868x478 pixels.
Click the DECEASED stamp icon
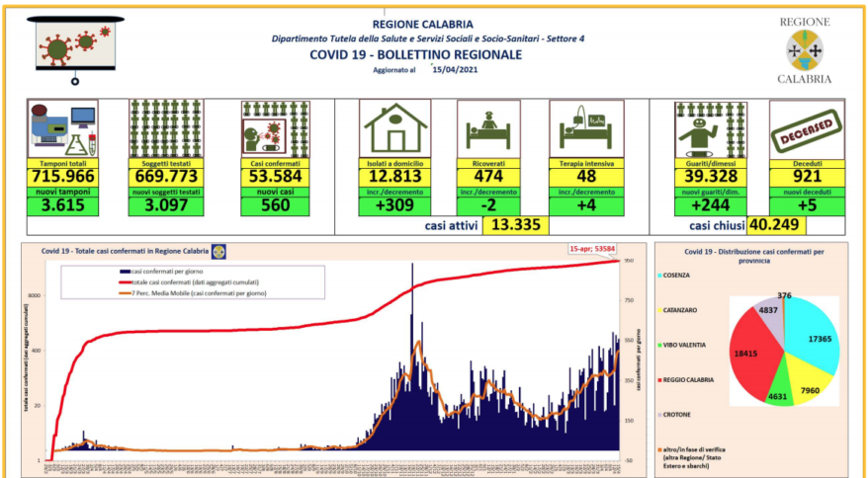tap(807, 128)
